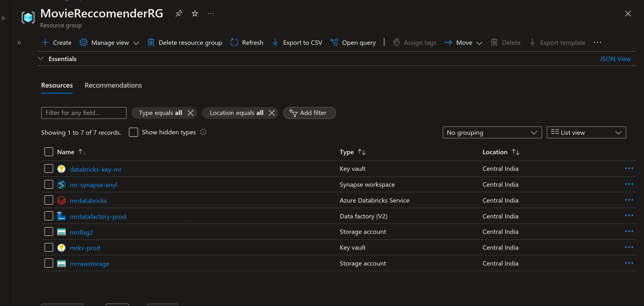Check the mrrawstorage row checkbox
Screen dimensions: 644x306
(49, 263)
